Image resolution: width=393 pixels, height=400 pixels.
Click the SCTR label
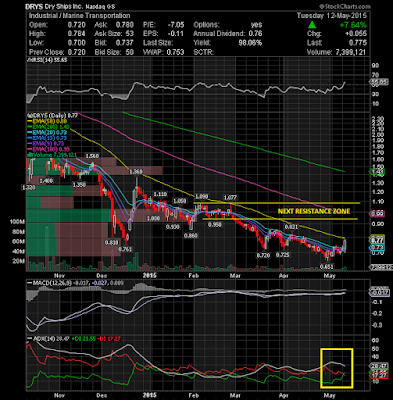(x=203, y=52)
